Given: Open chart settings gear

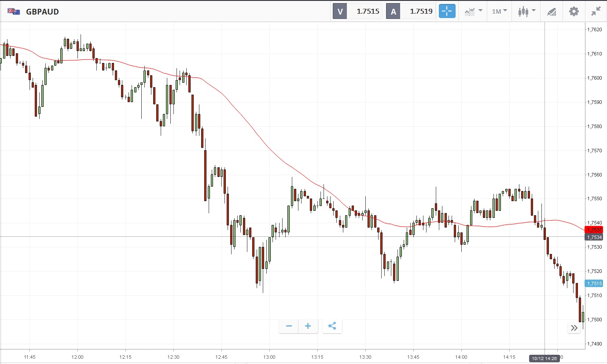Looking at the screenshot, I should pos(574,11).
